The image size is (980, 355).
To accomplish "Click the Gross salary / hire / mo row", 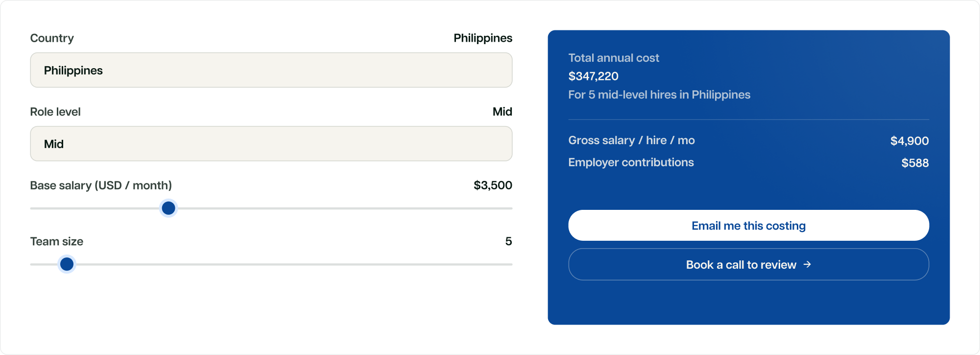I will pyautogui.click(x=748, y=141).
